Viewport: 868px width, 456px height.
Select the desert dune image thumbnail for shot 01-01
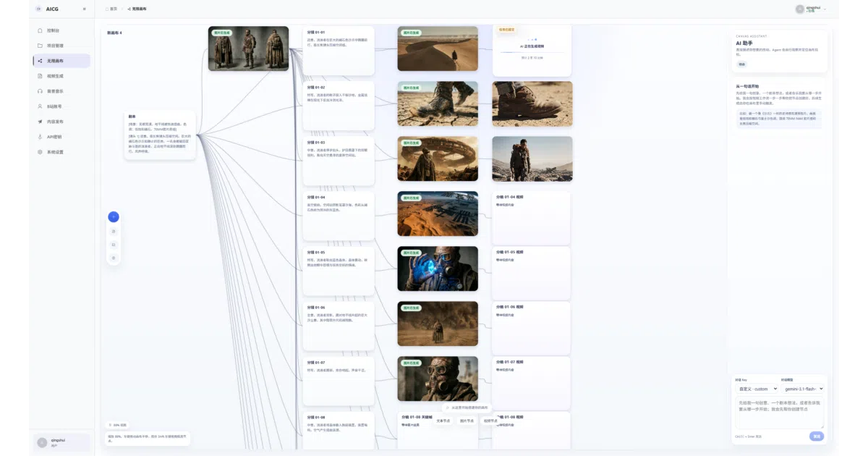click(x=438, y=48)
